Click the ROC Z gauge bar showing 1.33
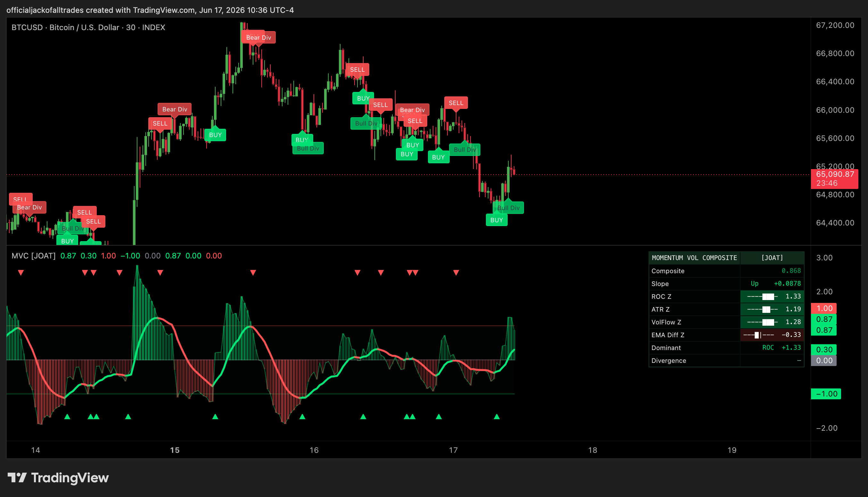Screen dimensions: 868x497 (x=772, y=296)
